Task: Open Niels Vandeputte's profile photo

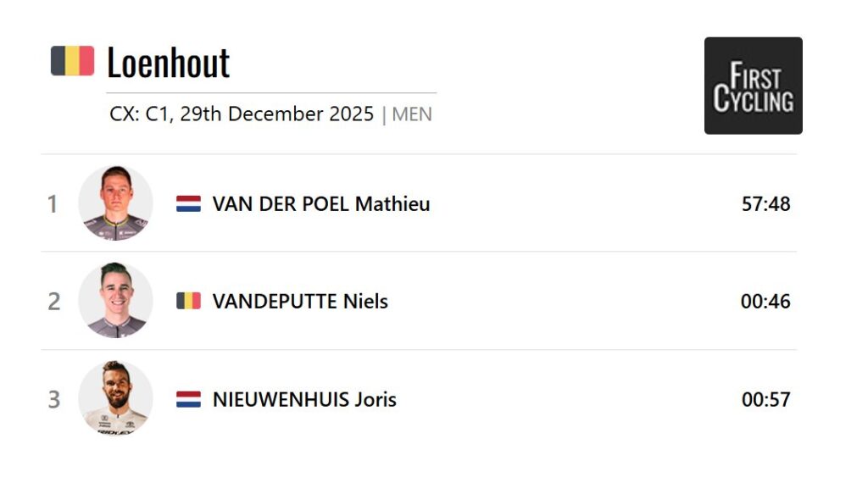Action: point(115,301)
